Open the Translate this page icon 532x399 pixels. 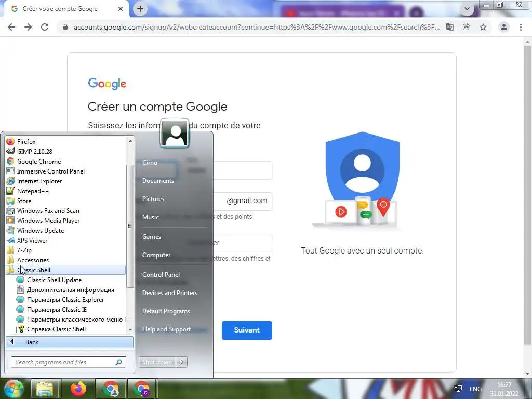(450, 27)
